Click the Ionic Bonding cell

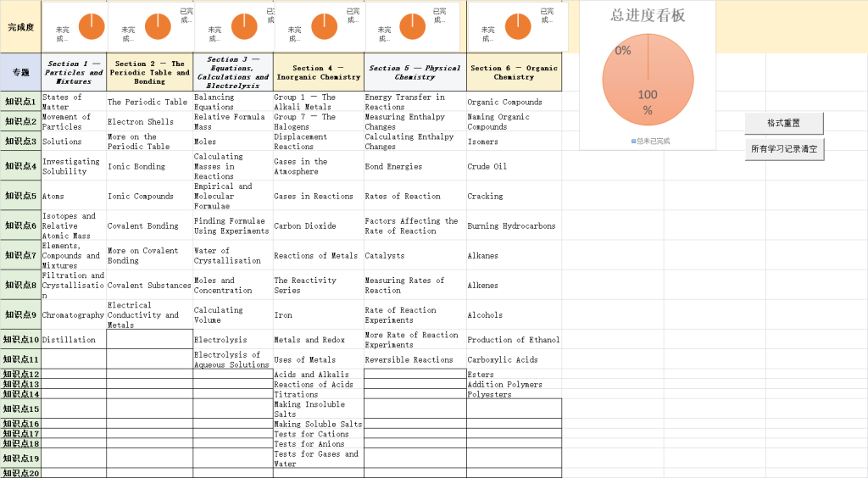click(x=149, y=166)
